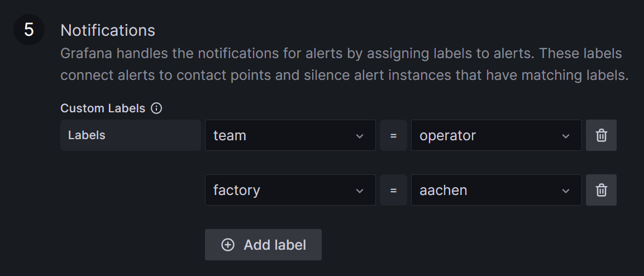Click the Labels field caption box
The image size is (644, 276).
(130, 135)
